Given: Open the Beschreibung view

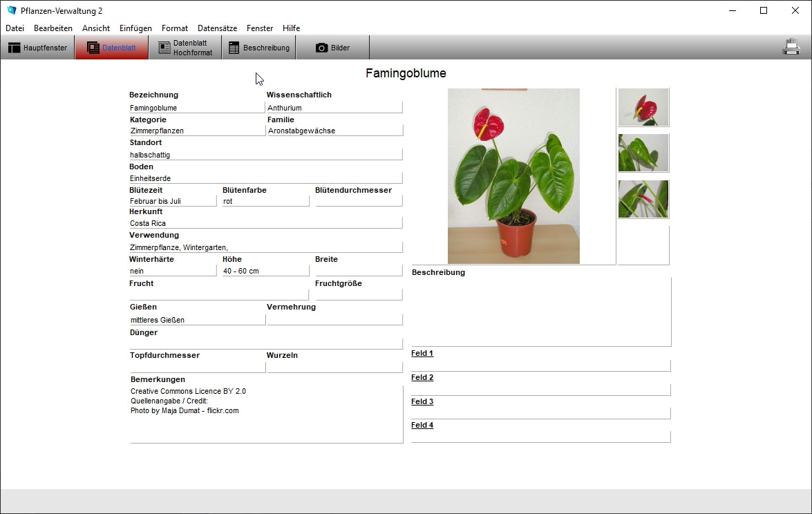Looking at the screenshot, I should pyautogui.click(x=259, y=48).
